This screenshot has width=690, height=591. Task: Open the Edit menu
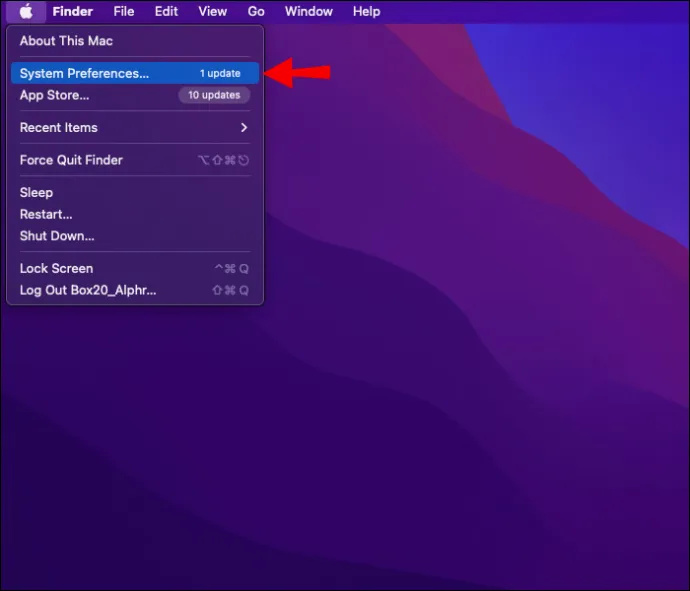166,11
